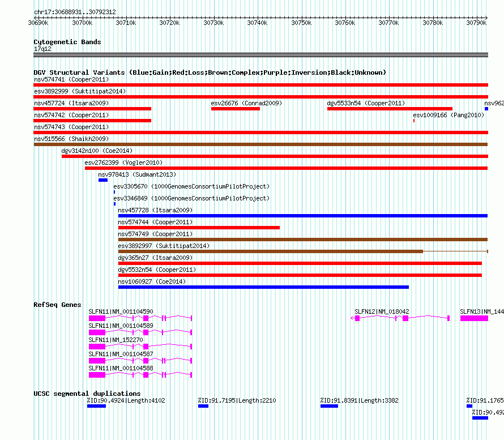Click the RefSeq Genes track title
The height and width of the screenshot is (440, 504).
coord(57,305)
